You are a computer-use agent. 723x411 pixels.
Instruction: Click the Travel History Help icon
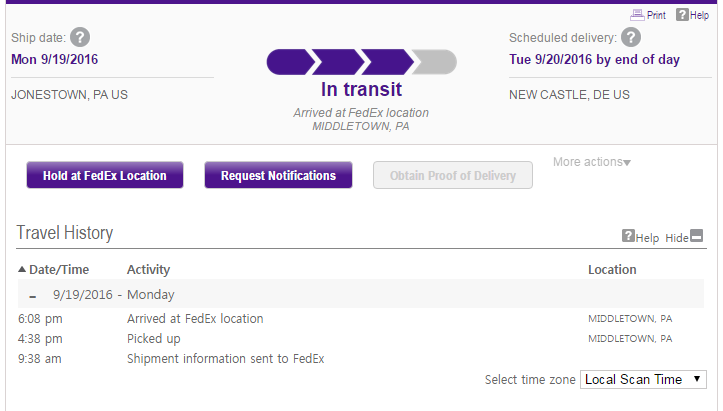point(628,237)
